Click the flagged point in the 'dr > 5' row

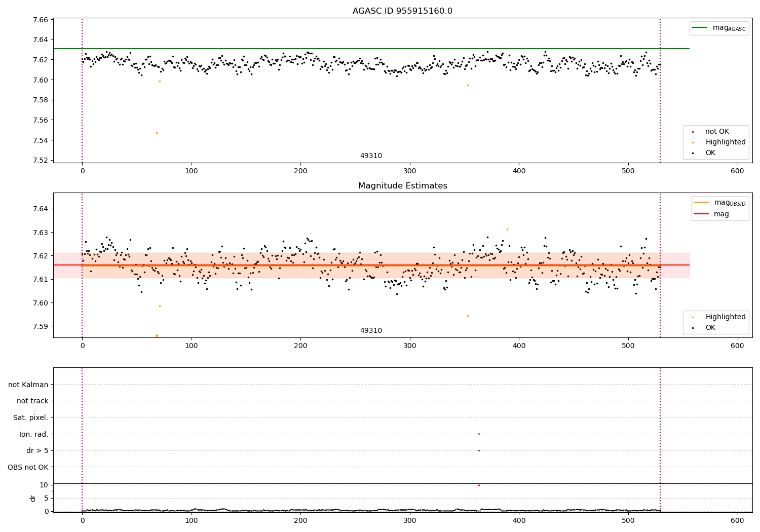479,450
